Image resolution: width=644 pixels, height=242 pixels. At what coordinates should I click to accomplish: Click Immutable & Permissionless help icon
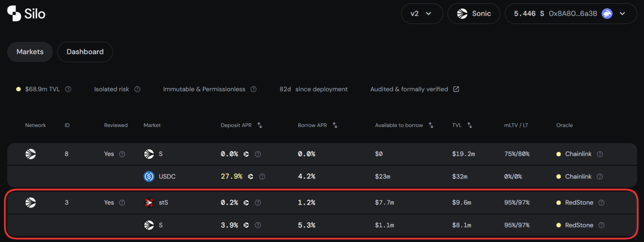[x=254, y=89]
